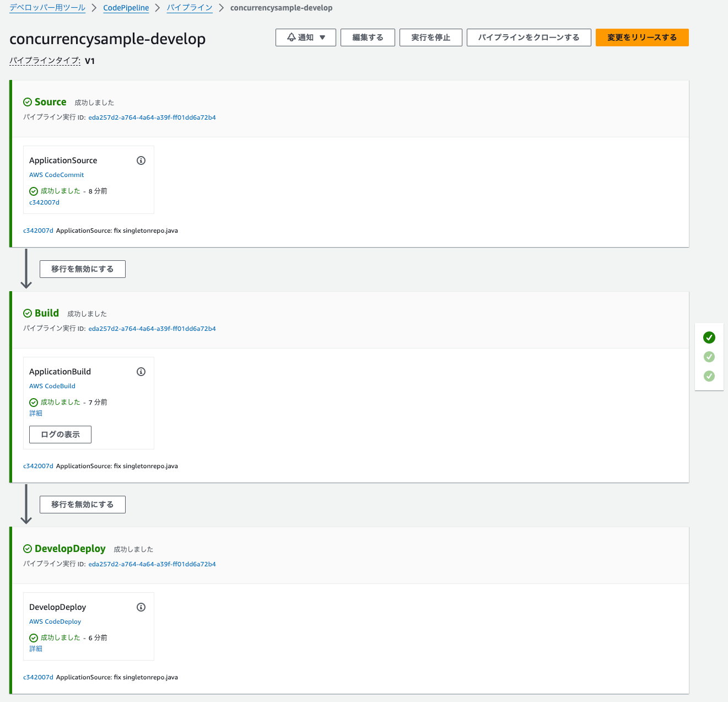This screenshot has width=728, height=702.
Task: Click パイプラインタイプ label
Action: click(x=45, y=61)
